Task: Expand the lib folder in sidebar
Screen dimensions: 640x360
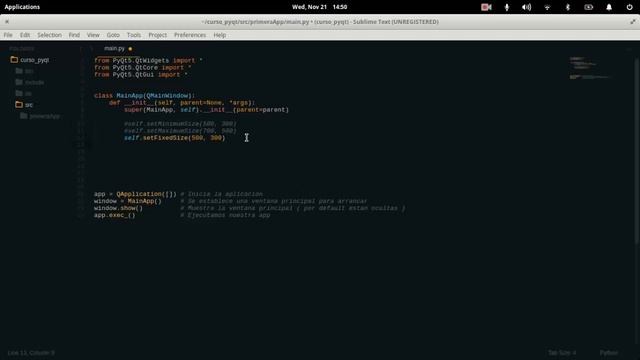Action: (x=28, y=94)
